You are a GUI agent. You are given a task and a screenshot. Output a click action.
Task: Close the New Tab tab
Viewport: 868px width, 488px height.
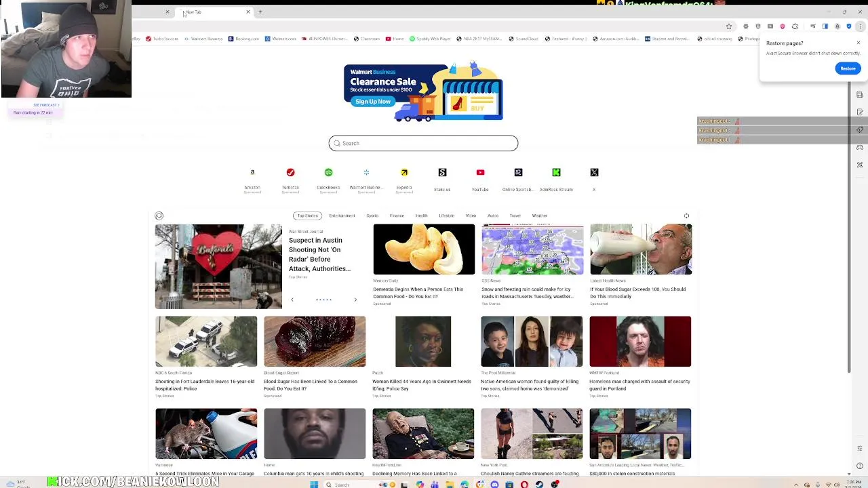tap(248, 12)
